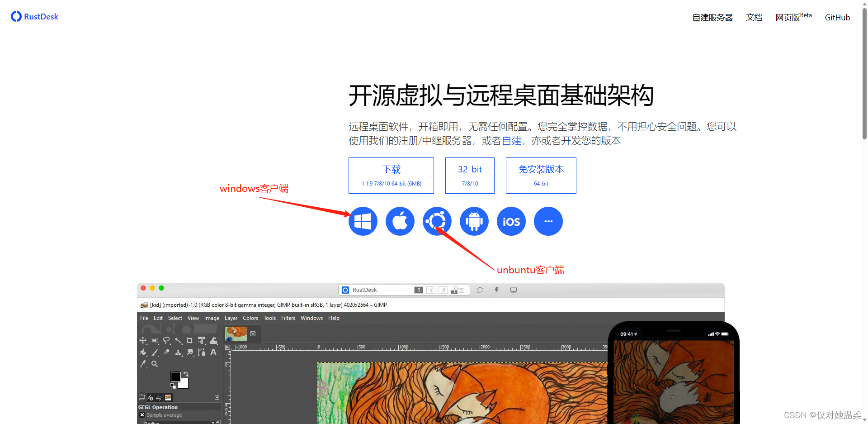Click the 免安装版本 64-bit button
Screen dimensions: 868x424
coord(541,176)
